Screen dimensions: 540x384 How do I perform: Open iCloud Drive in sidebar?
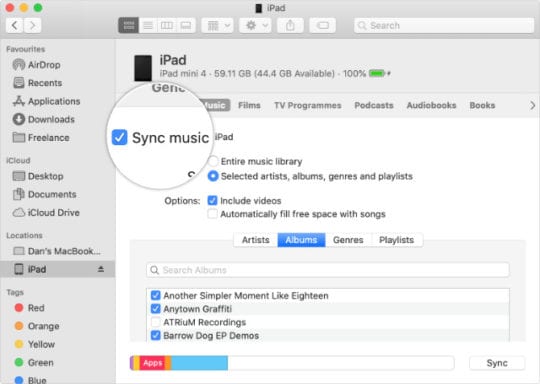46,213
